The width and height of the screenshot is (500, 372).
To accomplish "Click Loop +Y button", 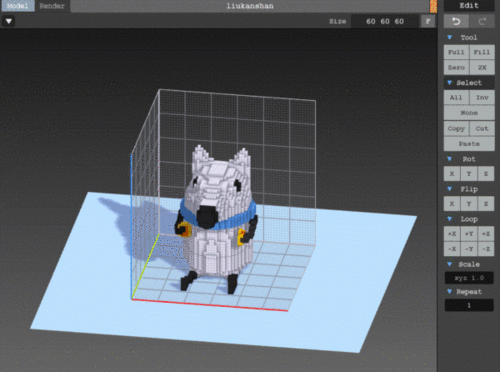I will click(469, 234).
